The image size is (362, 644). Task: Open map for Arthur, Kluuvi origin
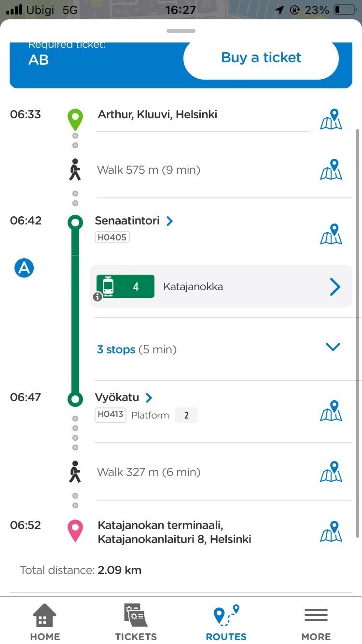(x=331, y=119)
